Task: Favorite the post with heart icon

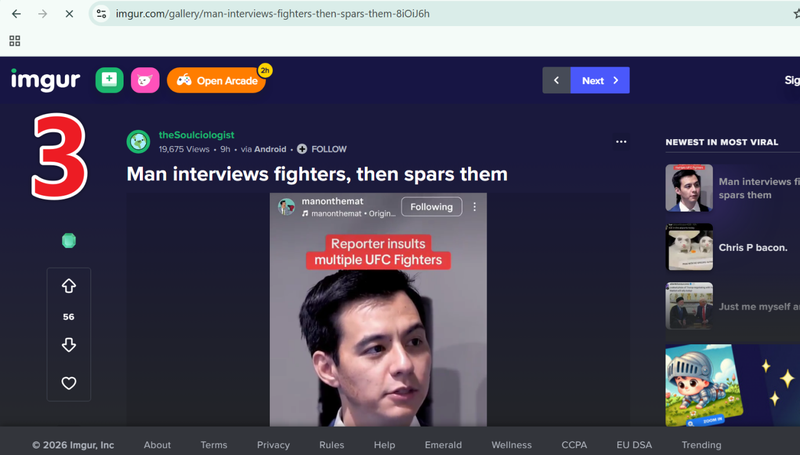Action: pyautogui.click(x=69, y=383)
